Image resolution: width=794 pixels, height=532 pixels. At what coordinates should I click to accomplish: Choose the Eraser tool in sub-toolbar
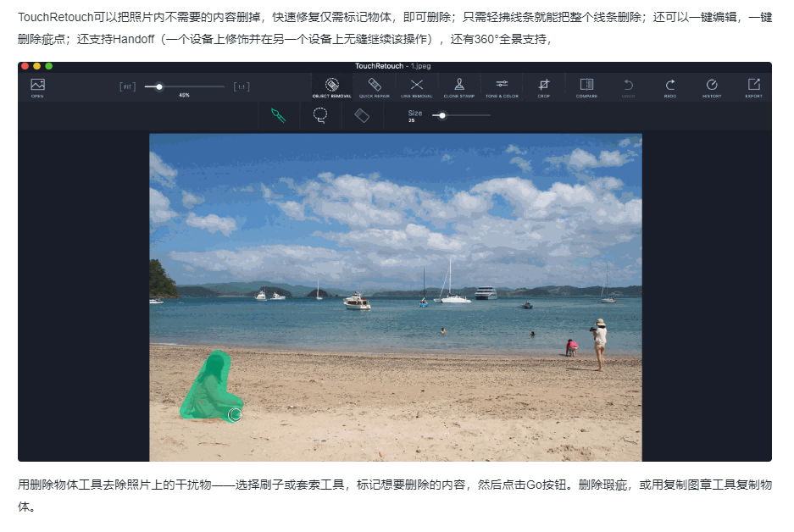pyautogui.click(x=362, y=115)
